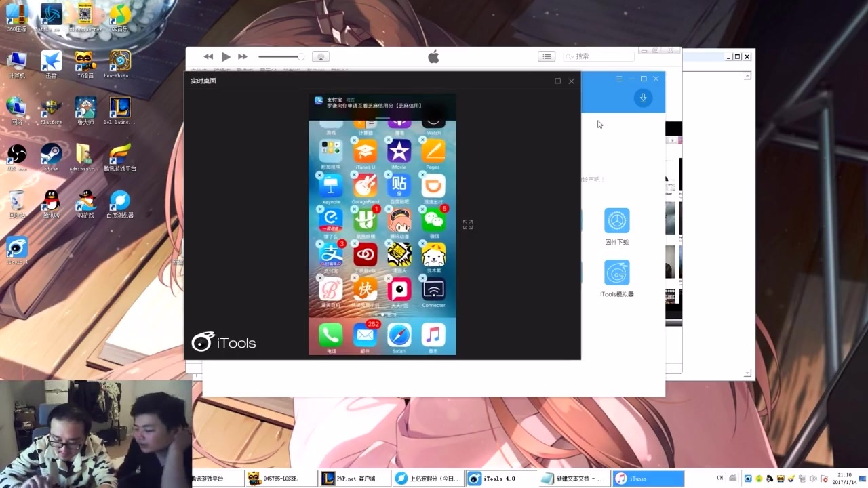The width and height of the screenshot is (868, 488).
Task: Open the Baidu Tieba (贴) app icon
Action: [399, 186]
